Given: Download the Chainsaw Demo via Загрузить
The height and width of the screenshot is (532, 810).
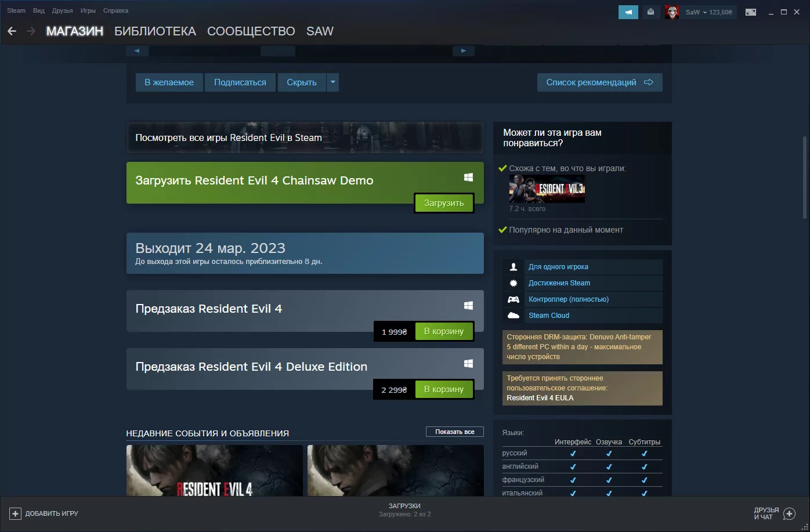Looking at the screenshot, I should [x=444, y=203].
